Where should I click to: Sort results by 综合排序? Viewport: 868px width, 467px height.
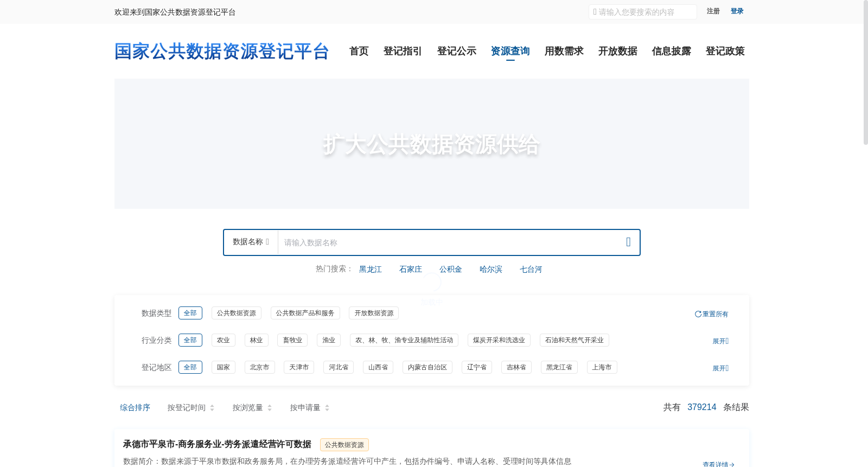135,407
